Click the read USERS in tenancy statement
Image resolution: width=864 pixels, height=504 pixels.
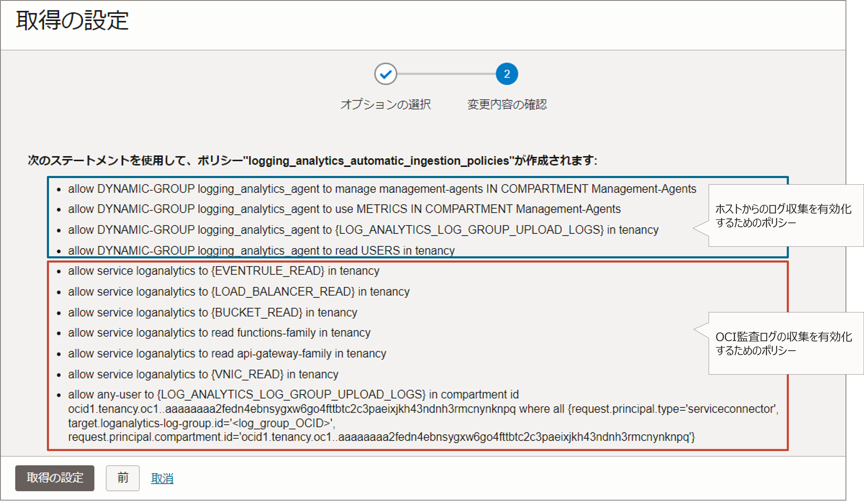pos(261,250)
